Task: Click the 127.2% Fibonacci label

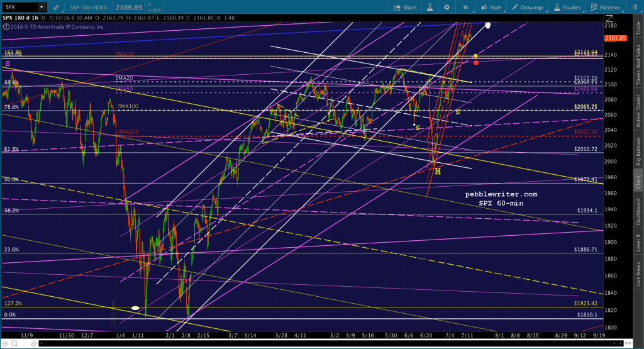Action: coord(13,304)
